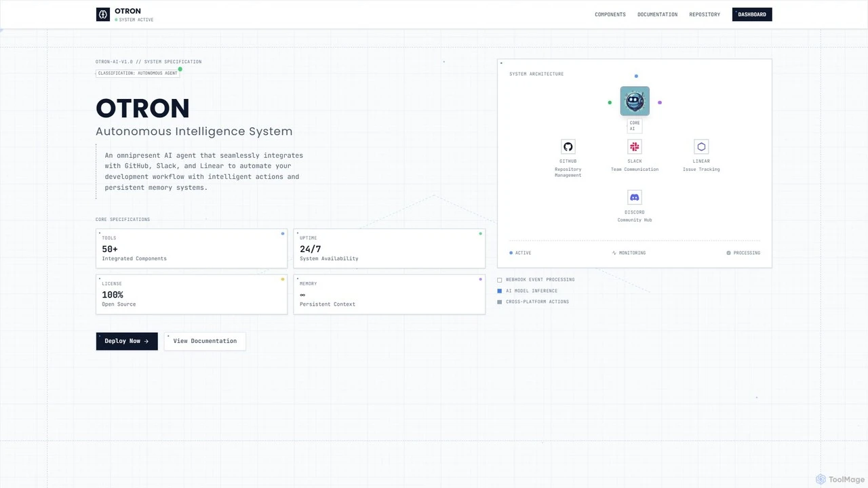Open the Documentation nav item
This screenshot has width=868, height=488.
point(657,14)
